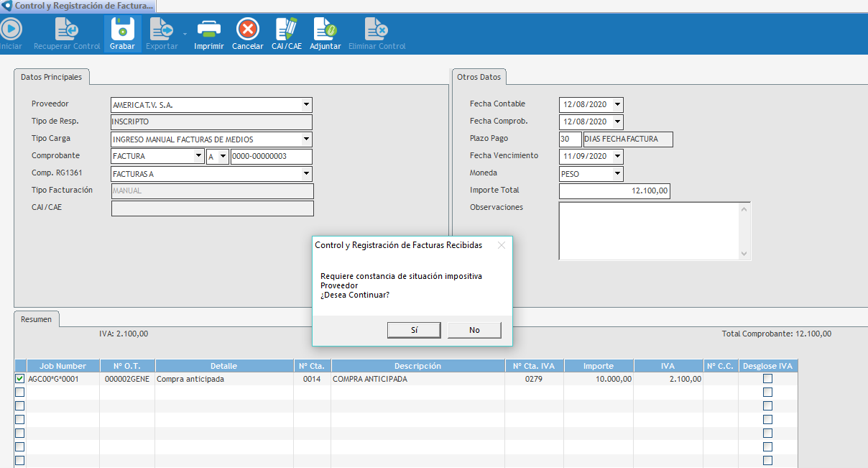Open the Tipo Carga dropdown
The image size is (868, 468).
pos(306,139)
